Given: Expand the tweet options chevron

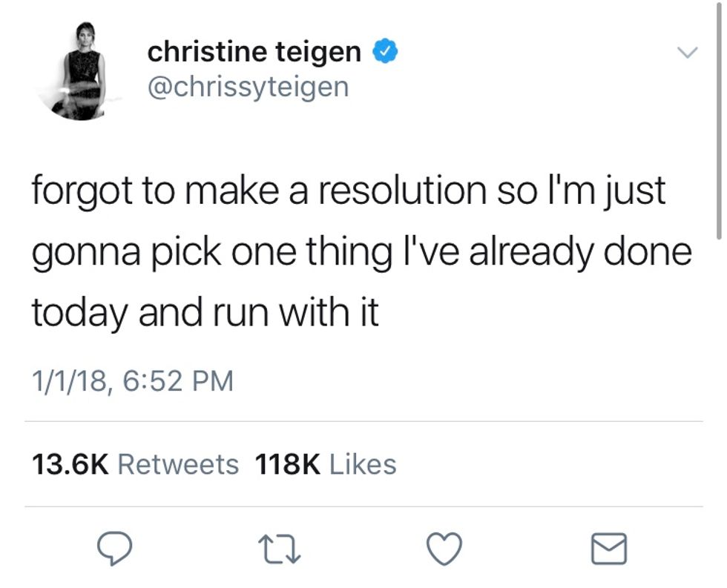Looking at the screenshot, I should pyautogui.click(x=687, y=53).
